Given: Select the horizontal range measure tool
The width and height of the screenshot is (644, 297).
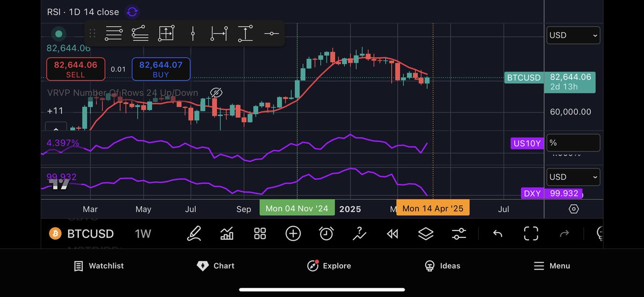Looking at the screenshot, I should (x=219, y=34).
